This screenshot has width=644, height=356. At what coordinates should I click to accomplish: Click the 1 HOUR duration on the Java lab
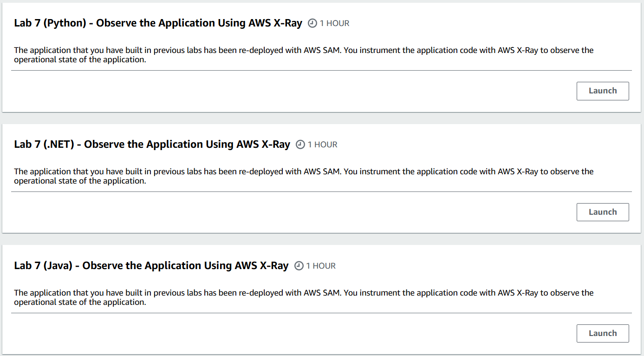point(321,266)
